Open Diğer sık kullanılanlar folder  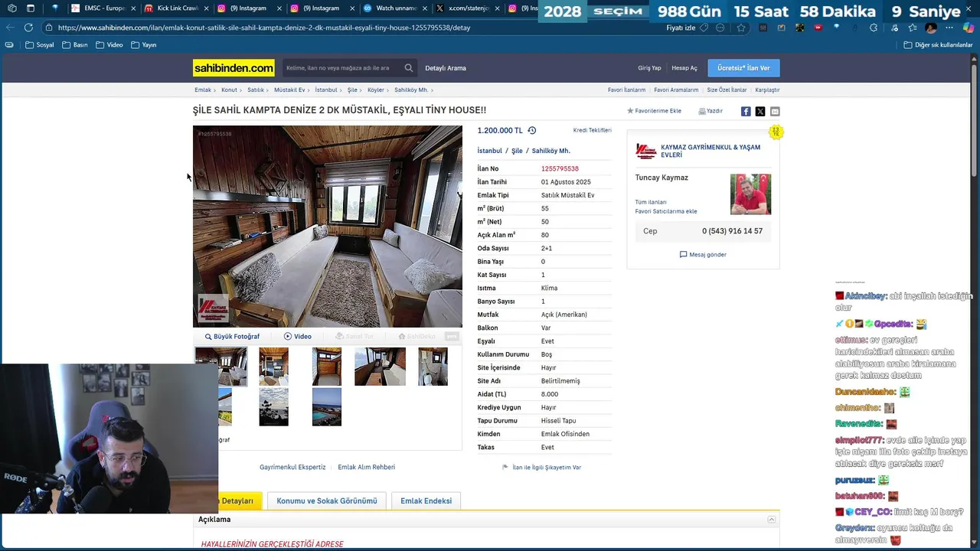(x=938, y=45)
